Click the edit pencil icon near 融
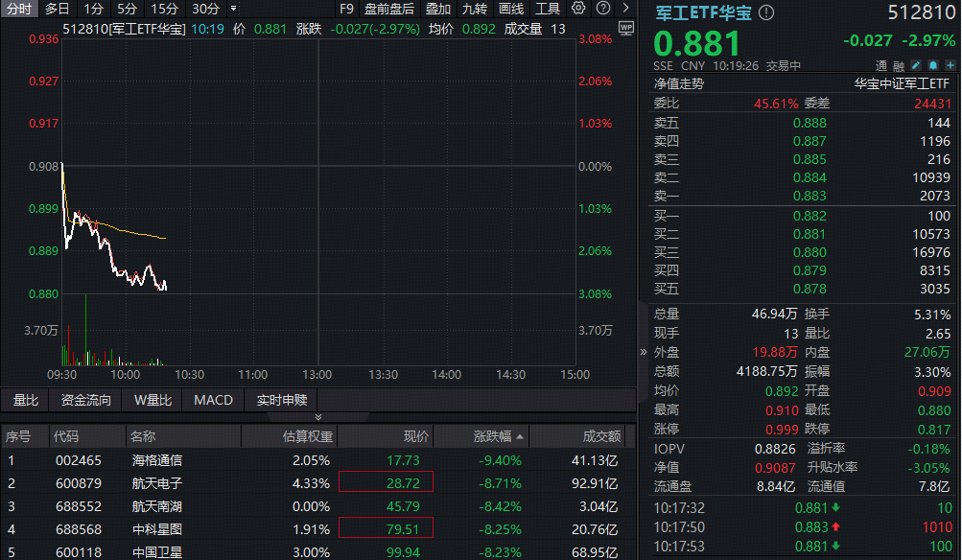Screen dimensions: 962x560 (x=914, y=64)
